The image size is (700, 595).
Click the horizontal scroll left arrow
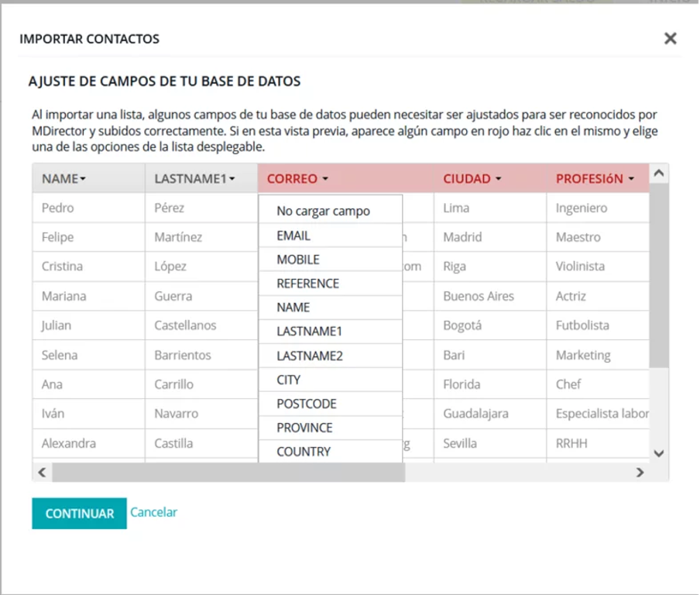[42, 472]
